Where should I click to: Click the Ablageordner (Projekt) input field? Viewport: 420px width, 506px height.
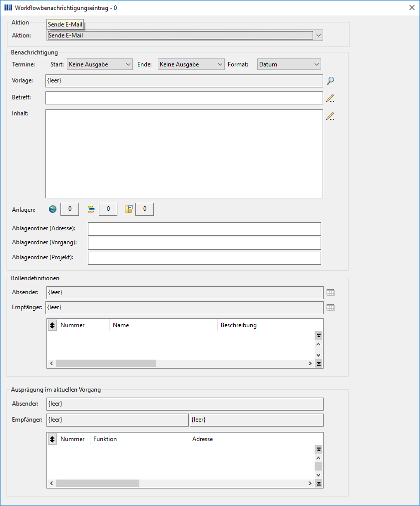pos(205,258)
